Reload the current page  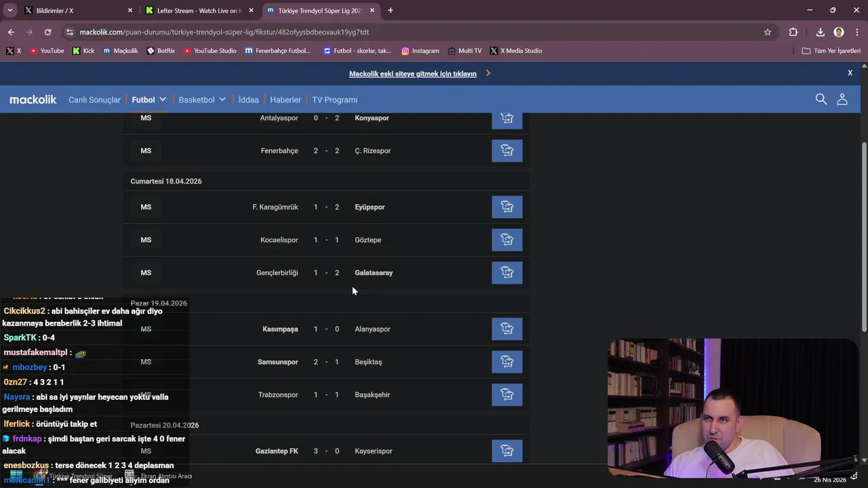coord(47,32)
